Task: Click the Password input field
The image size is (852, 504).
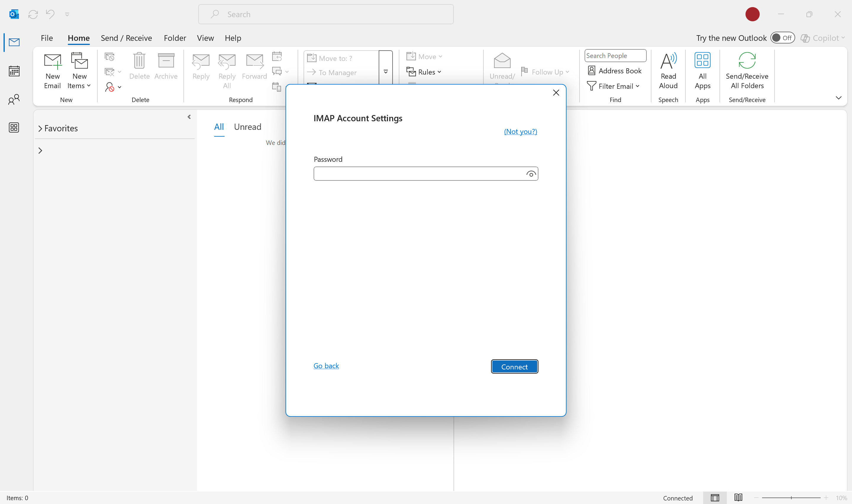Action: 426,174
